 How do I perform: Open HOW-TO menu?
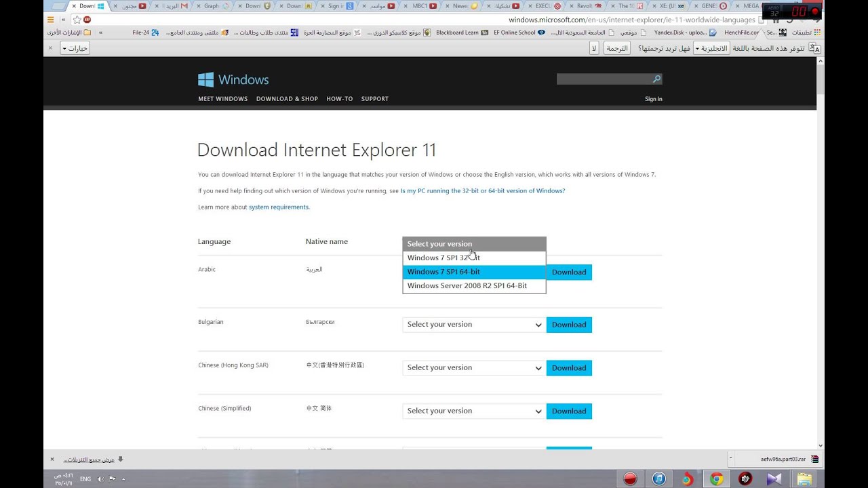(340, 99)
